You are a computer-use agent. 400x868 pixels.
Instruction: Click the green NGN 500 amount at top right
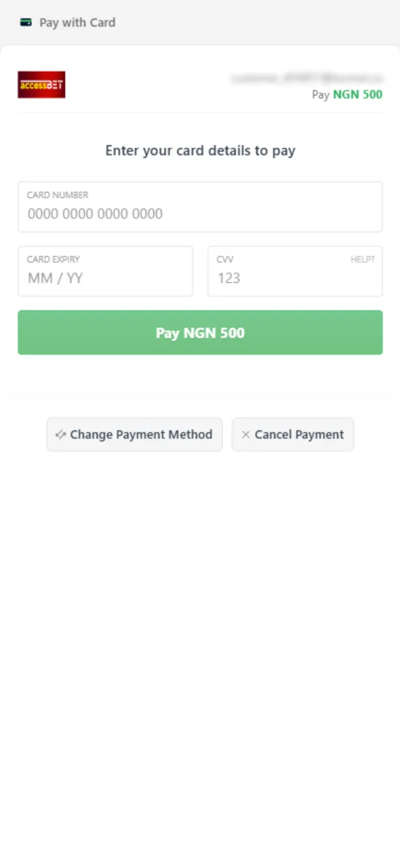pos(357,94)
